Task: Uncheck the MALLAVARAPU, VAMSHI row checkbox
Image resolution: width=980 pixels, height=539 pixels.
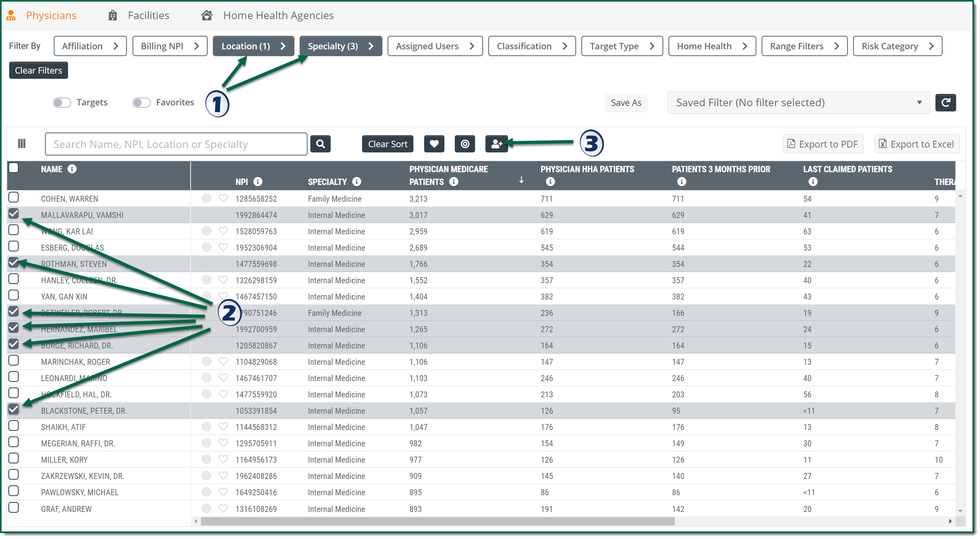Action: coord(14,214)
